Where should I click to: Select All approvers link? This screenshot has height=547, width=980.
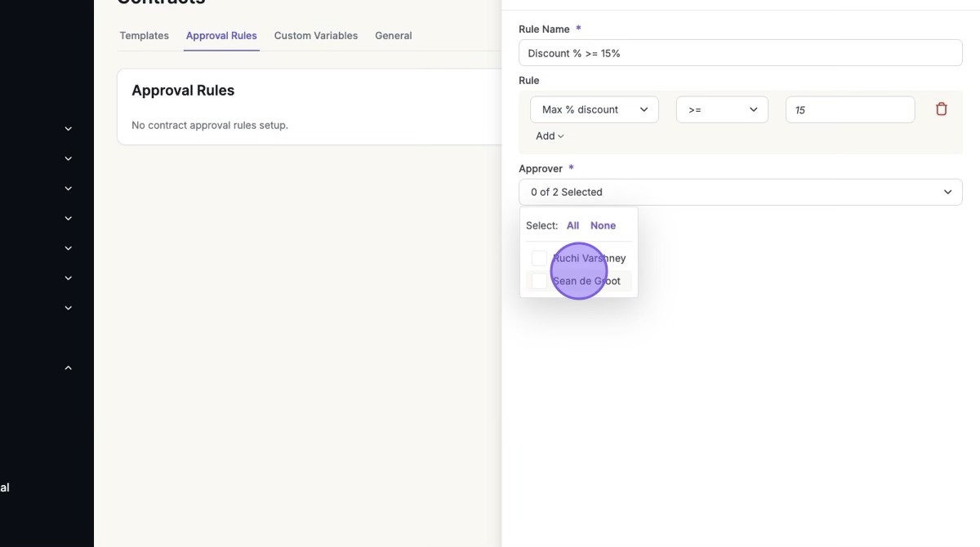(x=572, y=225)
